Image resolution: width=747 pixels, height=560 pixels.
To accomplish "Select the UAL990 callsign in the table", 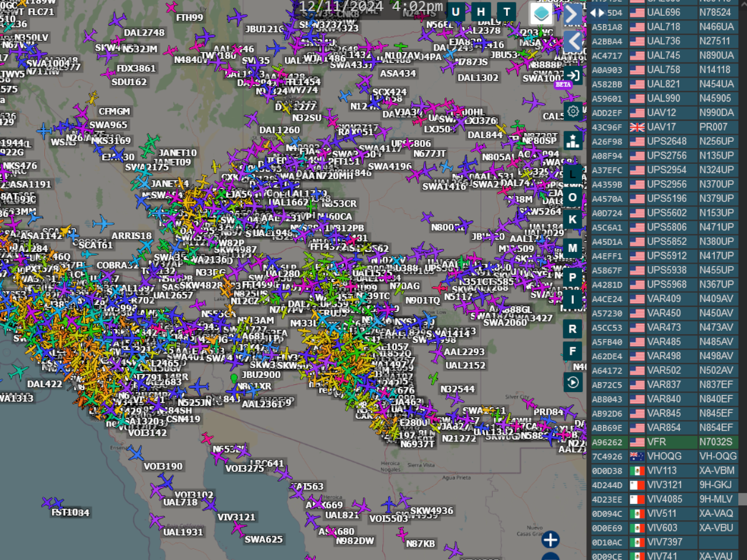I will pyautogui.click(x=664, y=99).
